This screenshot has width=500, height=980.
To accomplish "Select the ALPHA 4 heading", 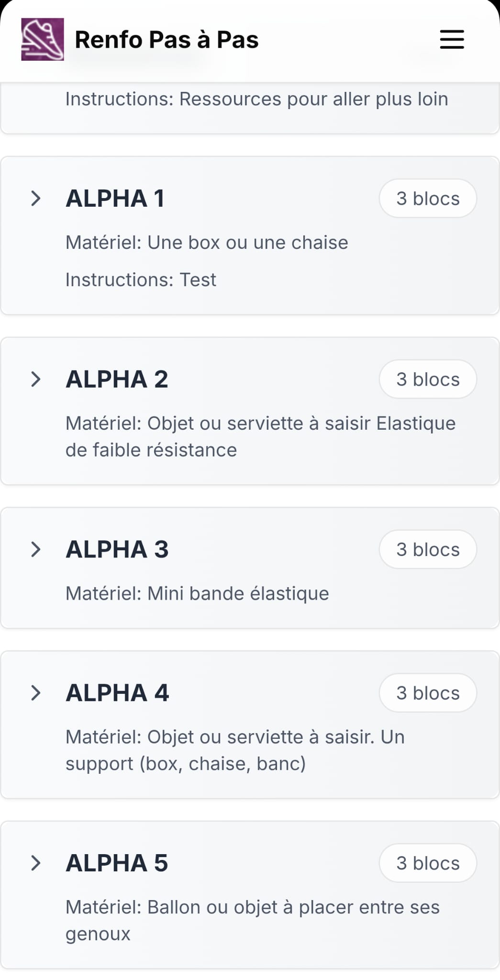I will pyautogui.click(x=117, y=693).
